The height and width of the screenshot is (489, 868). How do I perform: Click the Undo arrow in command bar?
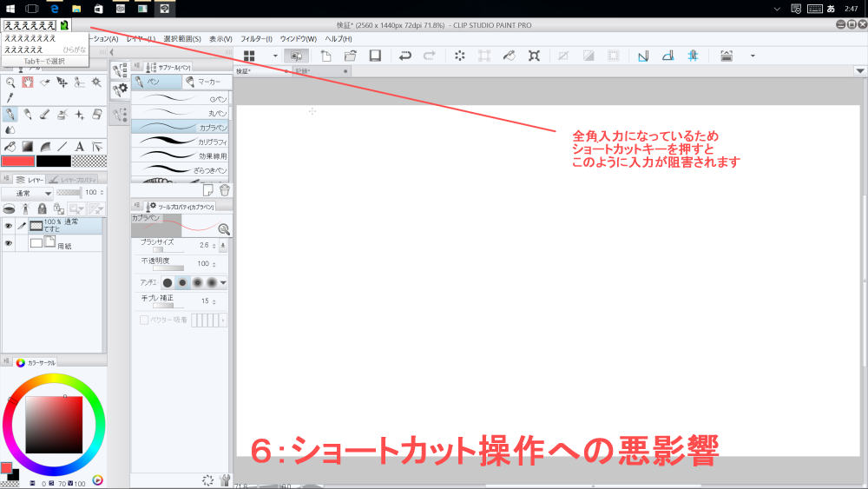coord(405,56)
